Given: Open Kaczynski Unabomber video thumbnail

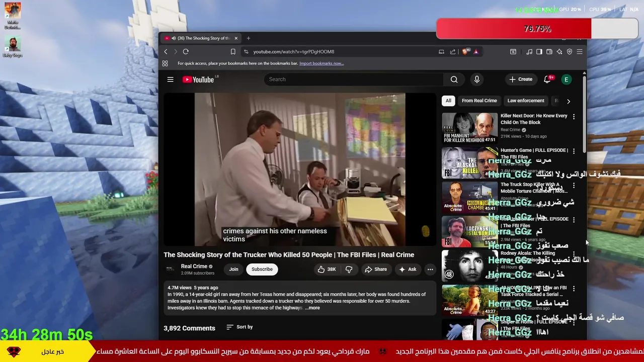Looking at the screenshot, I should pyautogui.click(x=469, y=231).
